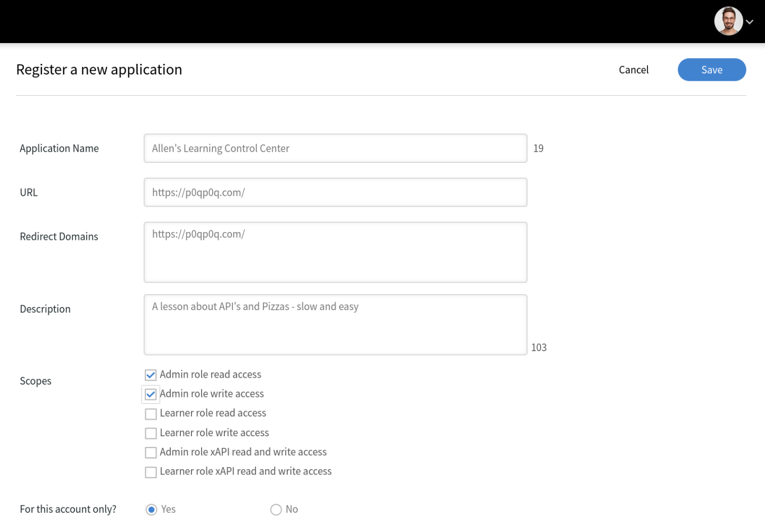Click into the URL text field
Image resolution: width=765 pixels, height=532 pixels.
tap(335, 193)
